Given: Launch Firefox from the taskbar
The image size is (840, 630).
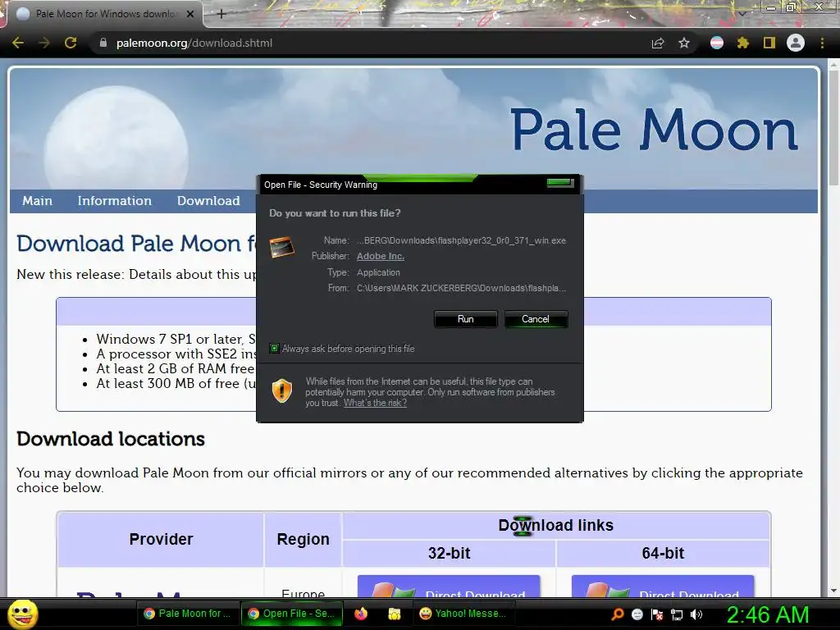Looking at the screenshot, I should pyautogui.click(x=361, y=614).
